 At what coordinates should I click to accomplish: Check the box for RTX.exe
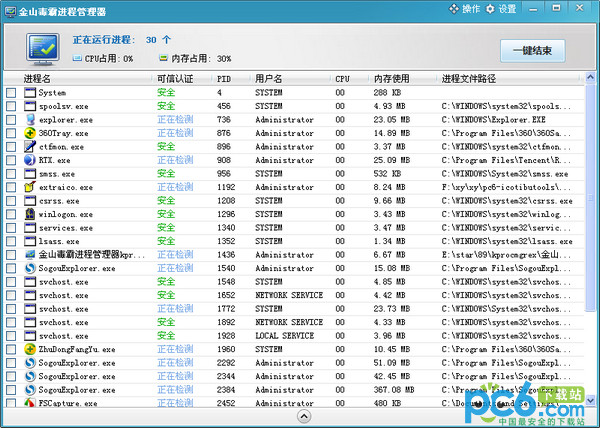(11, 161)
